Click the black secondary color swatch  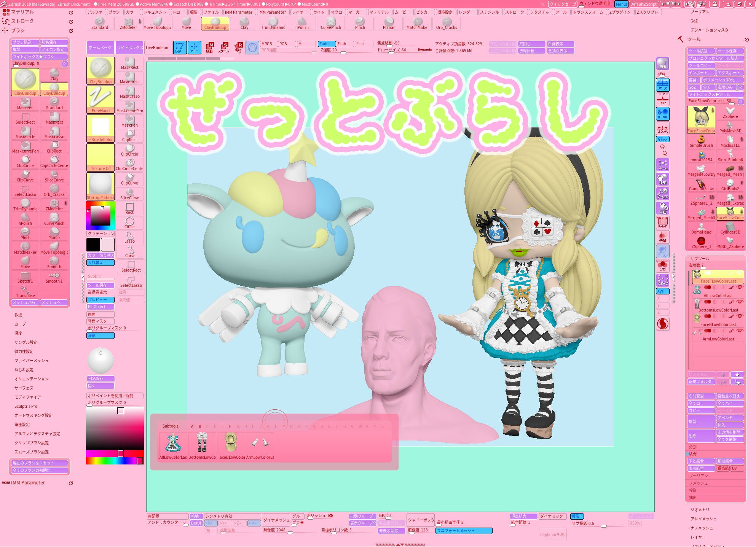(93, 245)
